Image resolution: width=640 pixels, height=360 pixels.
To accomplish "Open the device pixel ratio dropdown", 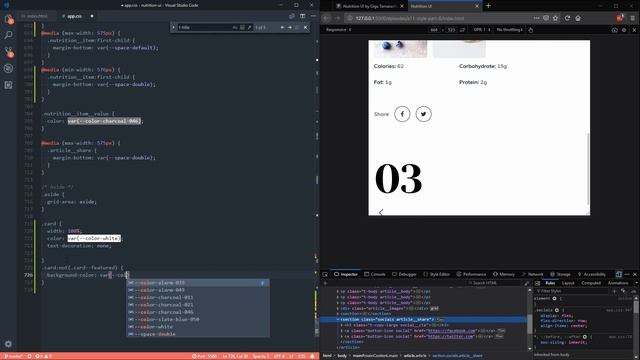I will (482, 30).
